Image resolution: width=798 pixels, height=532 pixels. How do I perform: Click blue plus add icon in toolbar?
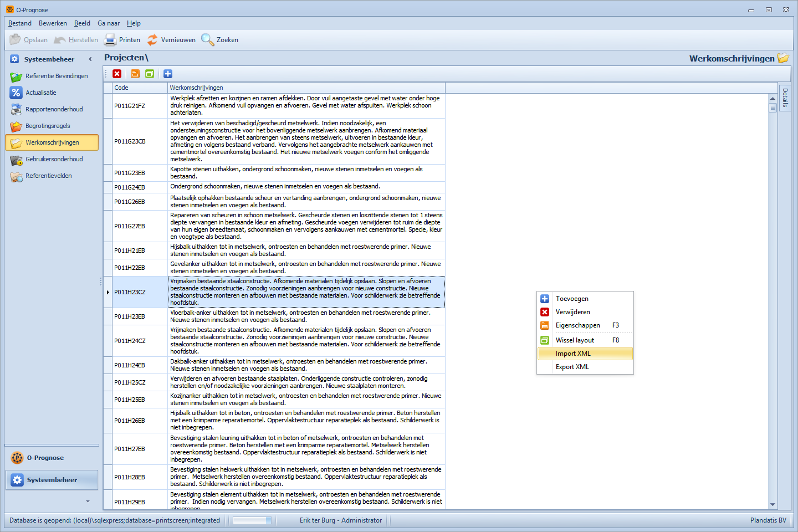168,74
